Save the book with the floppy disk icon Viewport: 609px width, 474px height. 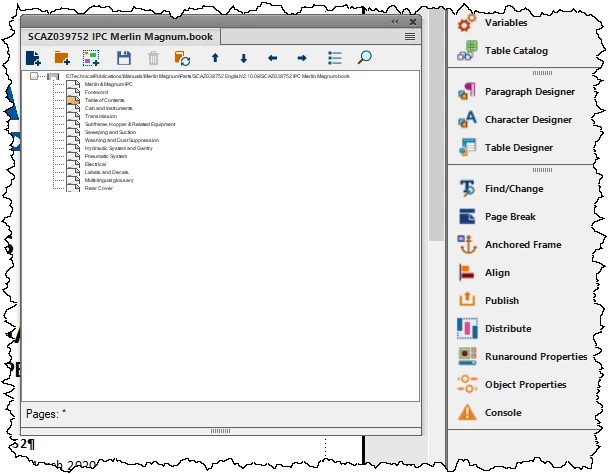click(124, 58)
